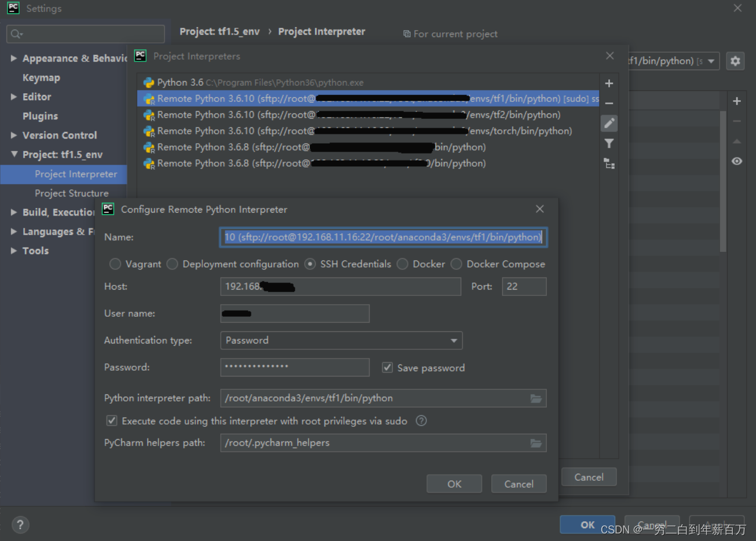Expand Editor settings section
This screenshot has width=756, height=541.
[x=14, y=97]
